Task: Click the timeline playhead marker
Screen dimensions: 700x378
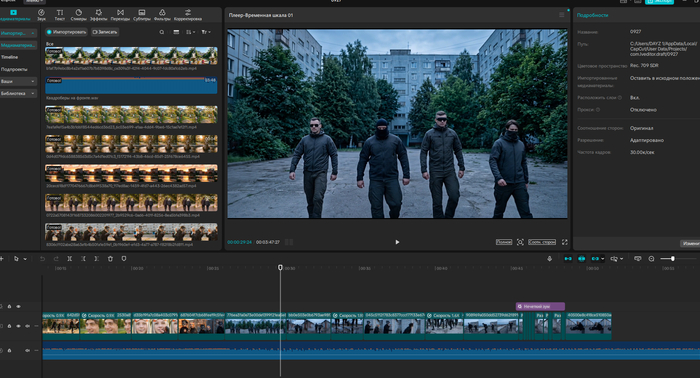Action: 280,267
